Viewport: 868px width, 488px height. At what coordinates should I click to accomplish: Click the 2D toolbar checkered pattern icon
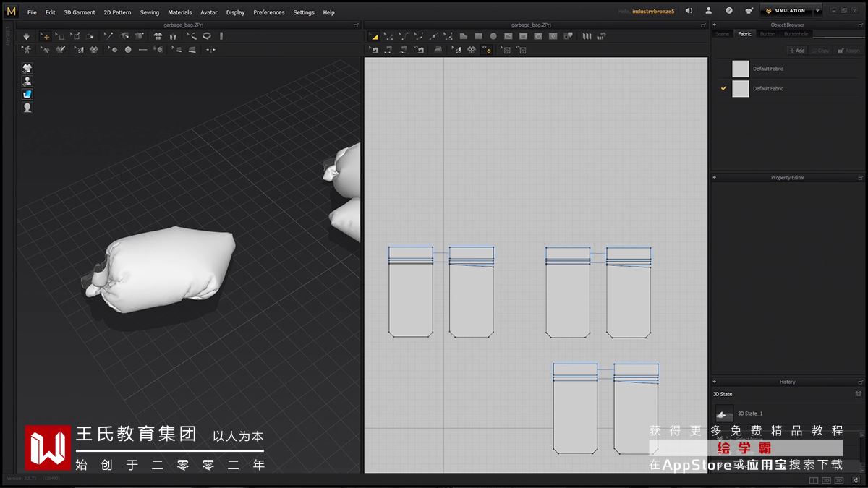[471, 50]
